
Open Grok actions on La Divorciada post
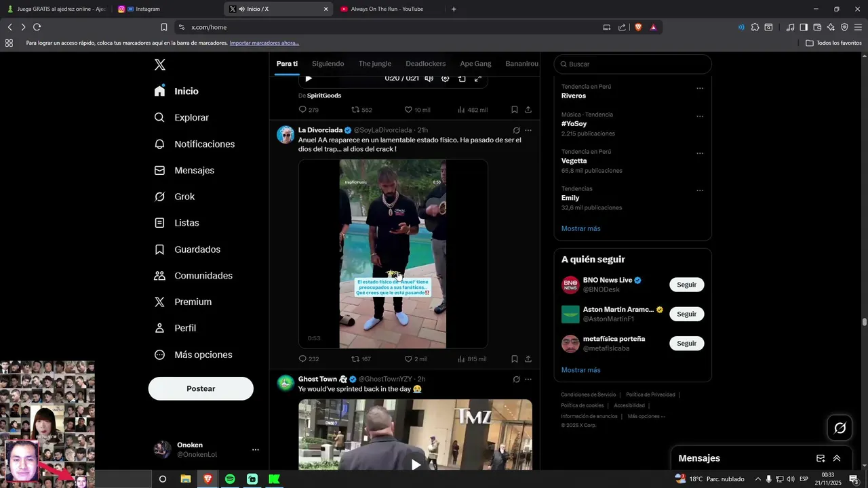pyautogui.click(x=516, y=130)
